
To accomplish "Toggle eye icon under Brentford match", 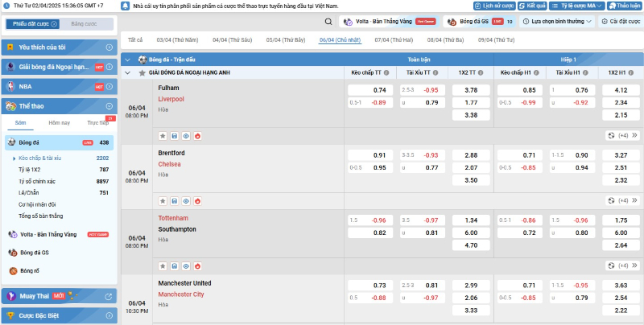I will [x=186, y=201].
